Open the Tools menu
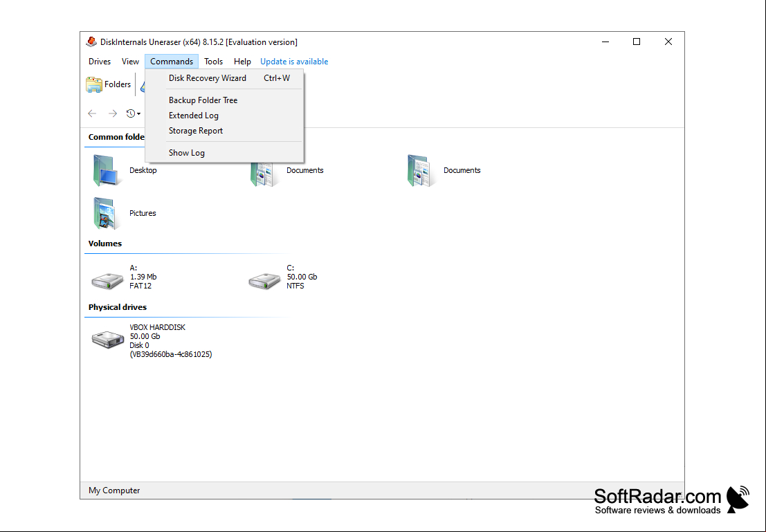766x532 pixels. (214, 62)
